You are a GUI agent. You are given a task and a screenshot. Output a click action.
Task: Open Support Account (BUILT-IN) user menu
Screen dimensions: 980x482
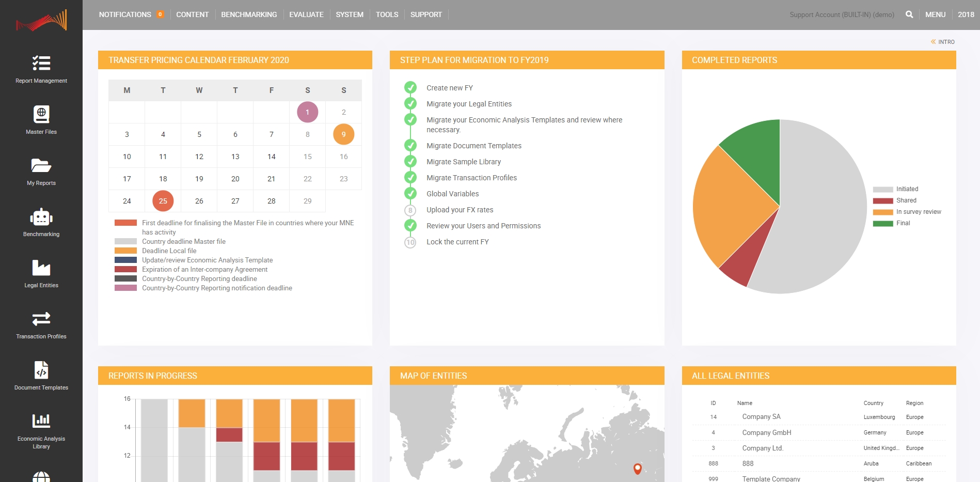pos(842,14)
